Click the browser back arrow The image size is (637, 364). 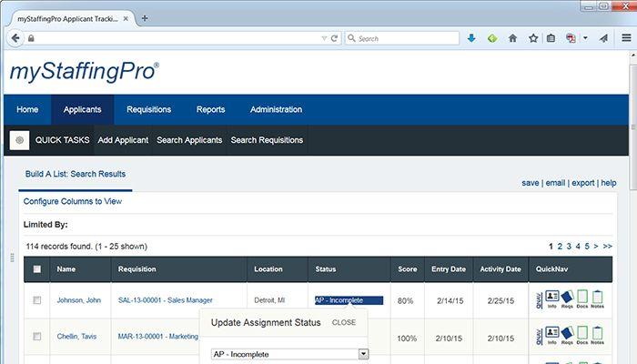coord(15,38)
